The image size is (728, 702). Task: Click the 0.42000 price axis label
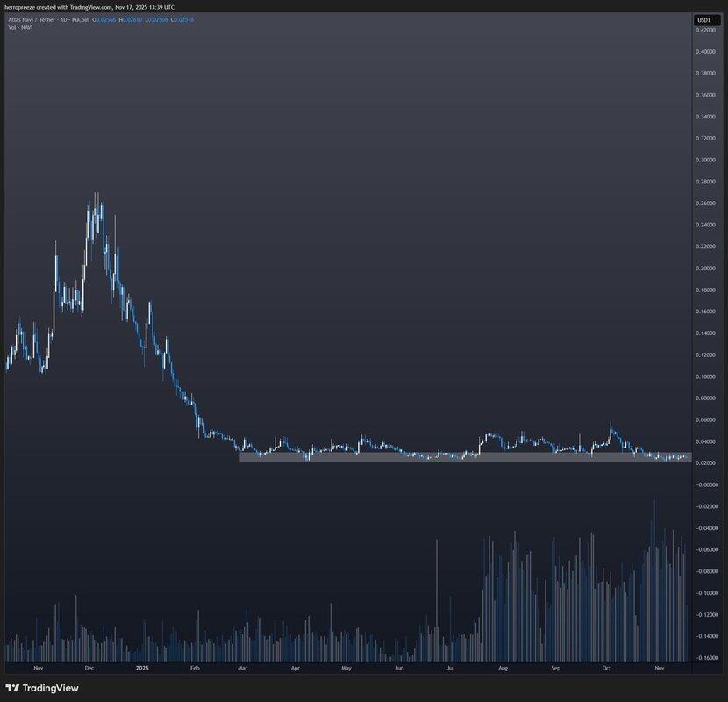[706, 31]
